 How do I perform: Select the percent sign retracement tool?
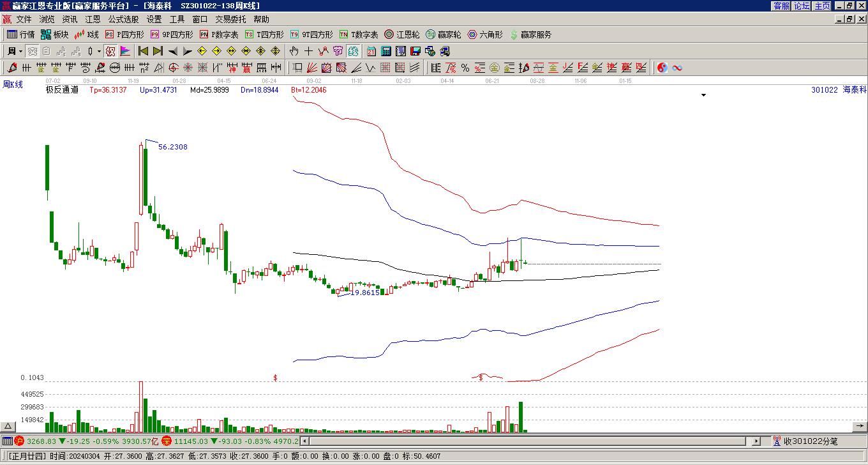[465, 68]
